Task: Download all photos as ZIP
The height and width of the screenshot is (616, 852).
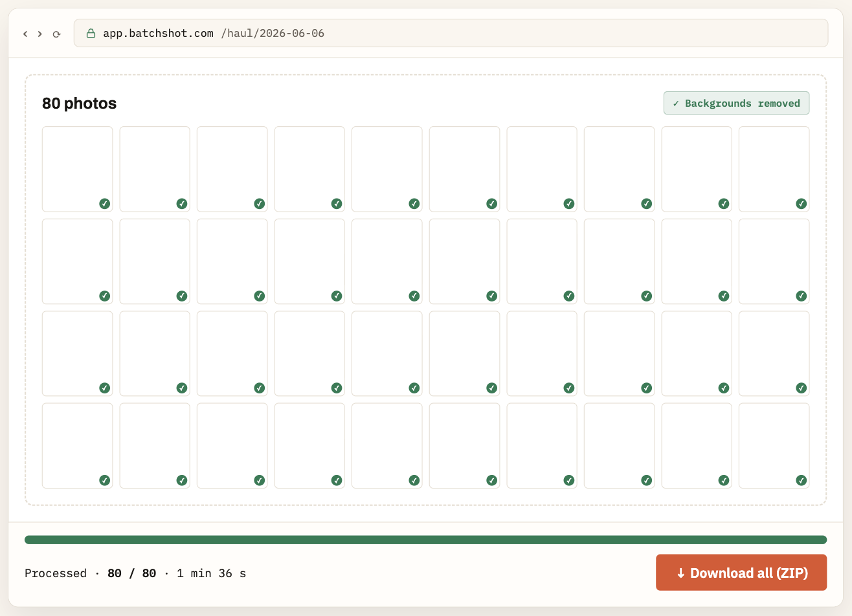Action: (741, 573)
